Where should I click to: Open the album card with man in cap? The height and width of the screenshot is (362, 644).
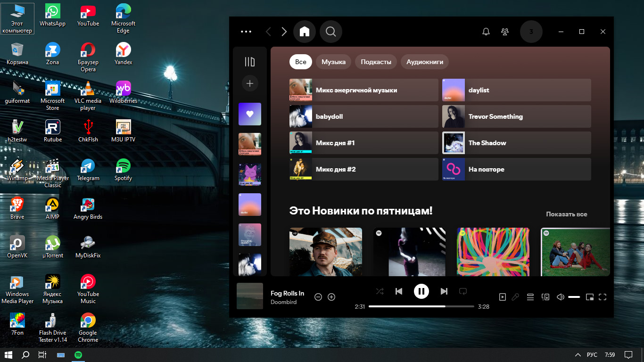[326, 252]
